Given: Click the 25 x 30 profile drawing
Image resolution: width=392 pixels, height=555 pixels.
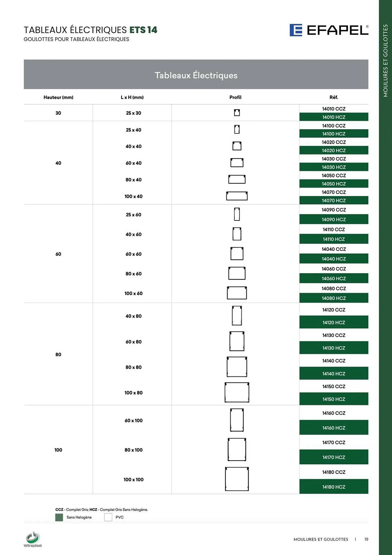Looking at the screenshot, I should click(237, 113).
